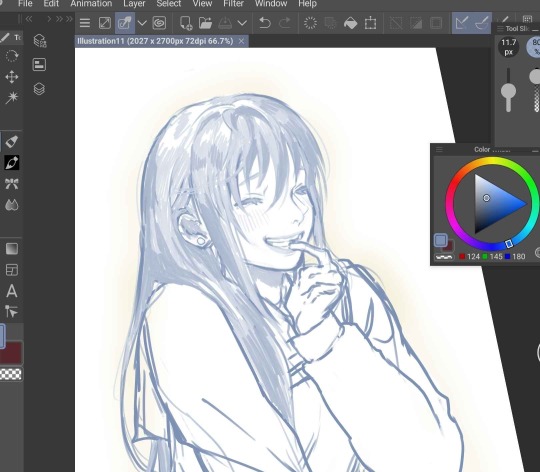Toggle Snap to Ruler
This screenshot has width=540, height=472.
click(x=461, y=23)
